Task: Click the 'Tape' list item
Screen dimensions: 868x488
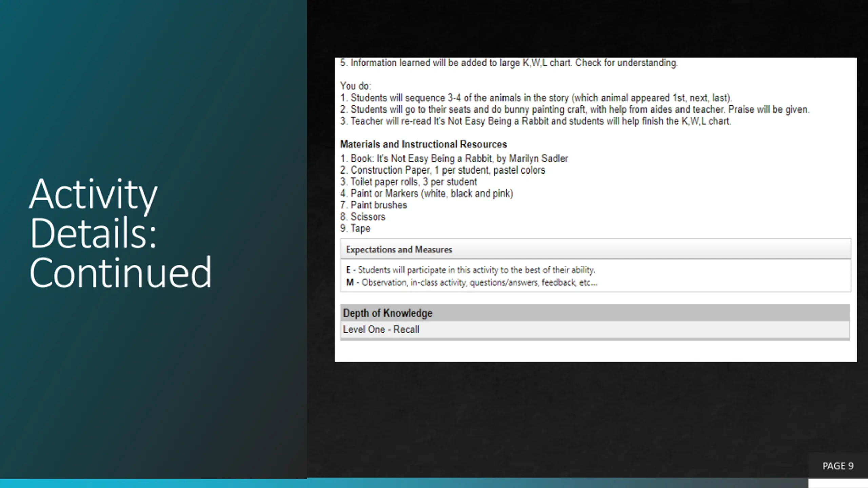Action: coord(355,228)
